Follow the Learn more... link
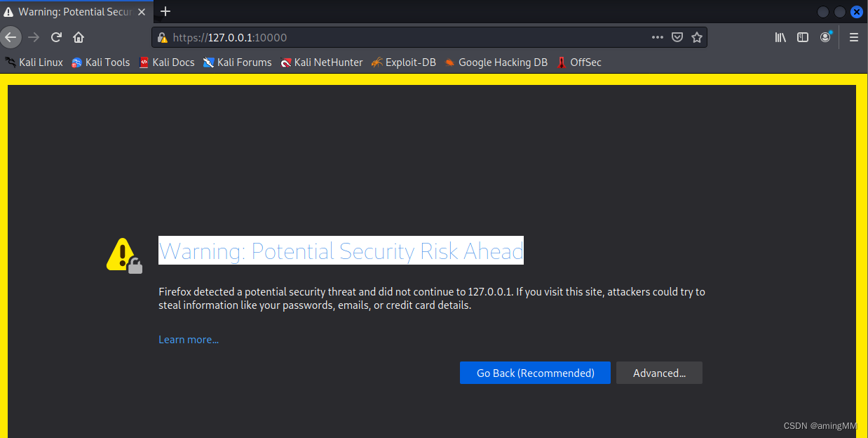This screenshot has width=868, height=438. point(189,340)
